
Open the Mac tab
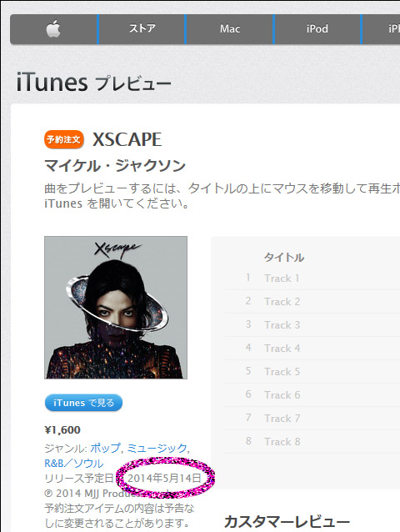coord(229,29)
